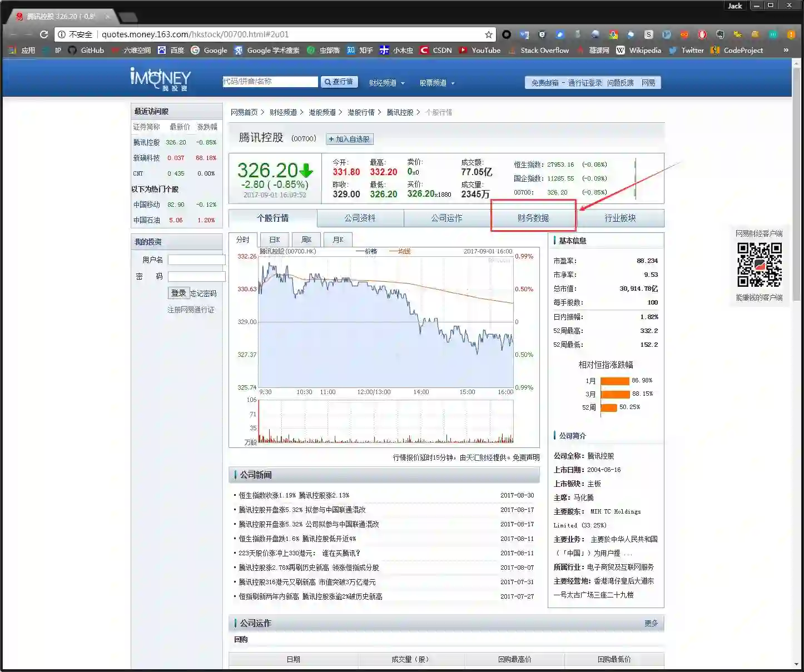Open 中国移动 in hot stocks list
The image size is (804, 672).
click(146, 205)
